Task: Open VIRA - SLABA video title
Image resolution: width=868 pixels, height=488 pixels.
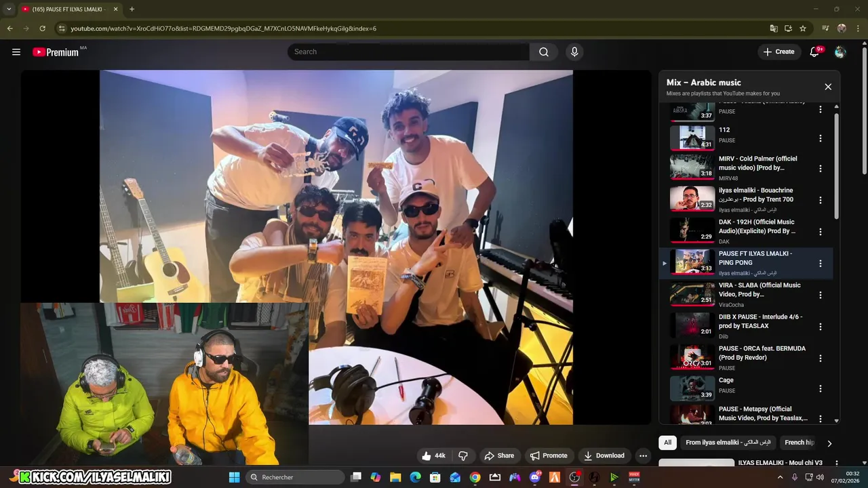Action: 759,290
